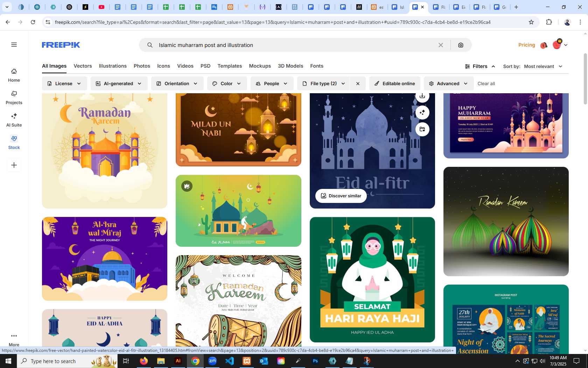Expand the File type (2) dropdown
This screenshot has height=368, width=588.
click(x=324, y=83)
